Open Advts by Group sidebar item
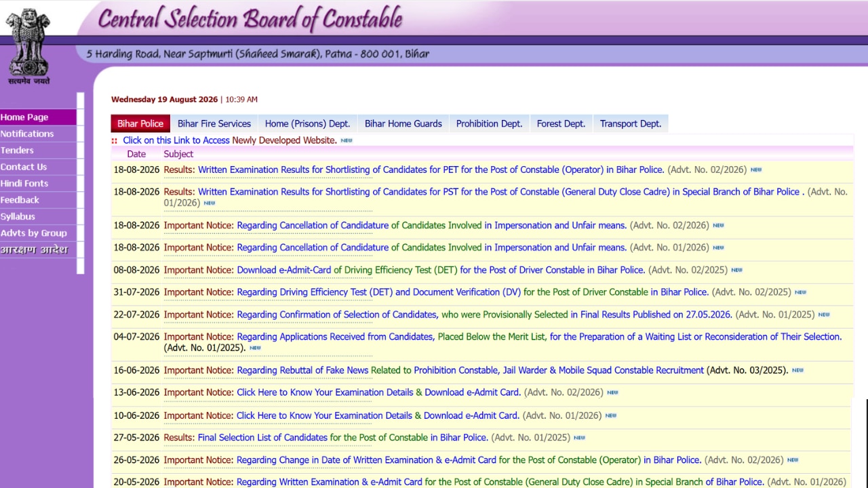 pos(38,233)
